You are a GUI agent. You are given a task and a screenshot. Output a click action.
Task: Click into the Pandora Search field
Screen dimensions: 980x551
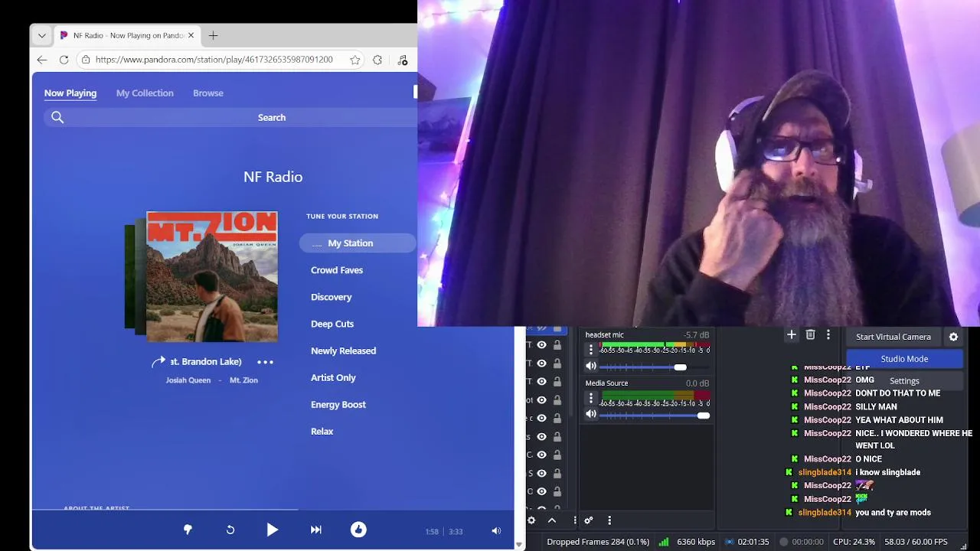(x=272, y=117)
